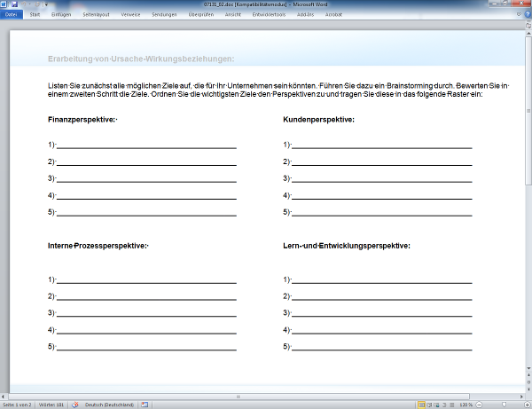Open the Seitenlayout ribbon tab

97,15
